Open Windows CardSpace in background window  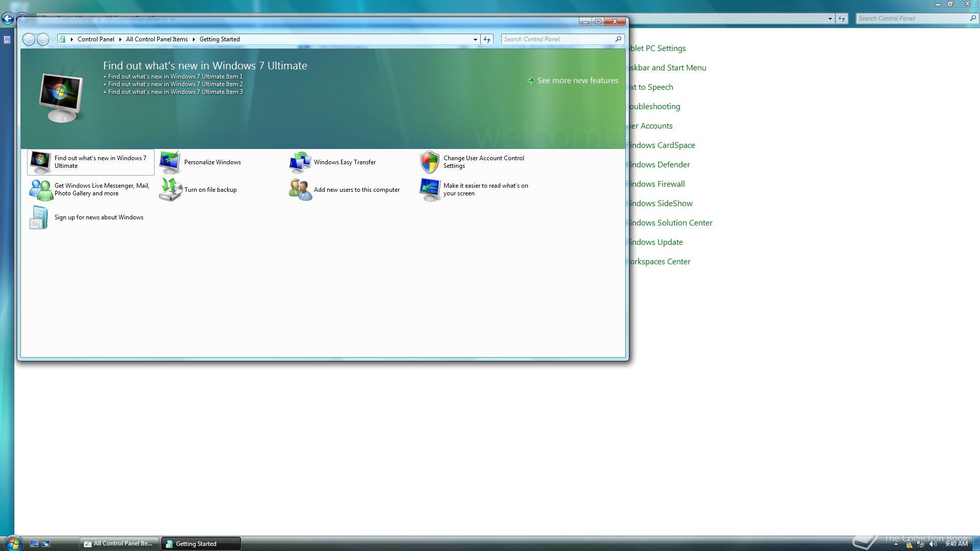pyautogui.click(x=662, y=145)
